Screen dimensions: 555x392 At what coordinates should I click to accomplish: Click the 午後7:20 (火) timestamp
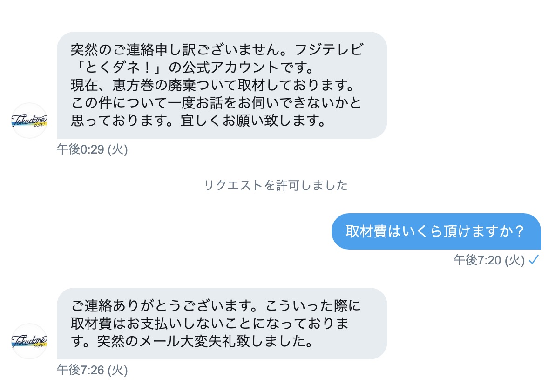coord(489,260)
